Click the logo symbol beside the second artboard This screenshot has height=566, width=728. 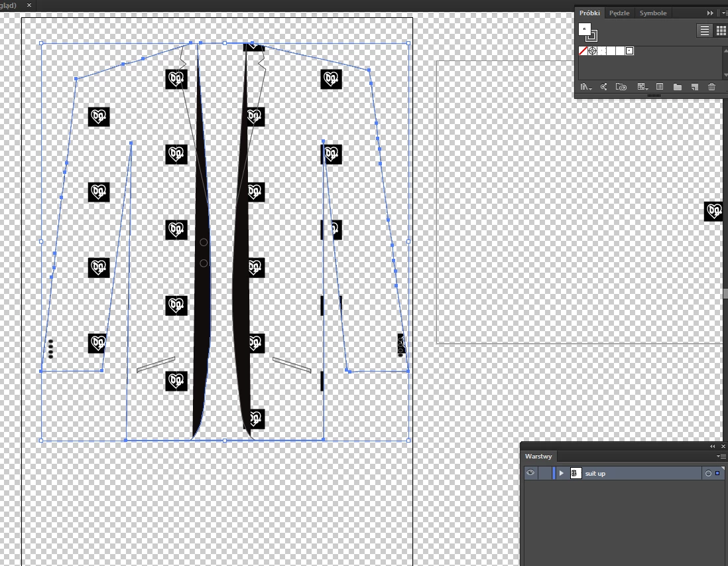coord(714,212)
